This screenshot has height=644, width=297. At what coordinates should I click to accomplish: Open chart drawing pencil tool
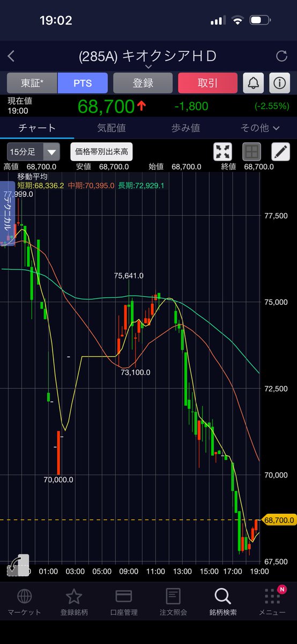280,152
